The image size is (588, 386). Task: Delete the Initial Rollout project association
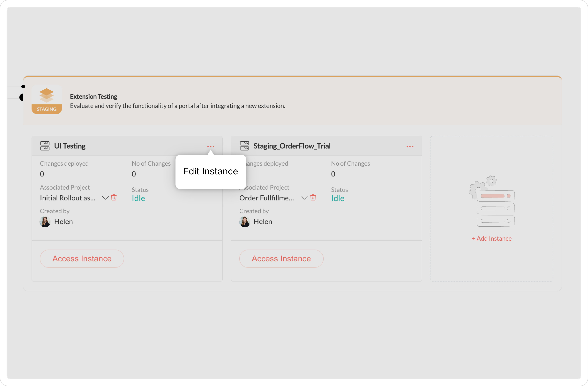114,198
